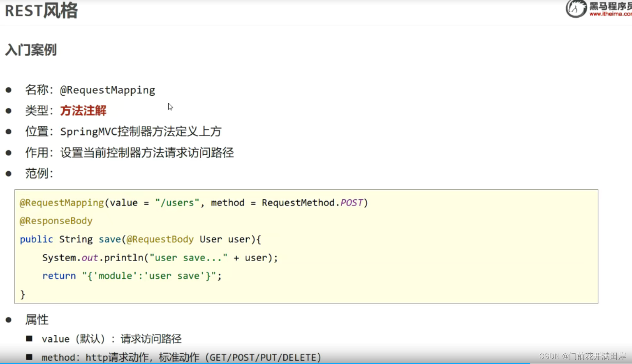
Task: Click the 范例: bullet label
Action: point(39,173)
